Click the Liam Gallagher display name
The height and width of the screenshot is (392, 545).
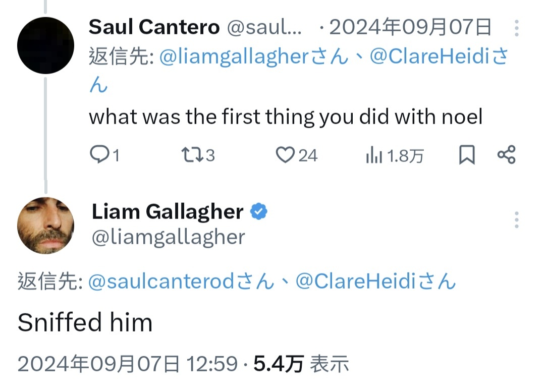(167, 211)
